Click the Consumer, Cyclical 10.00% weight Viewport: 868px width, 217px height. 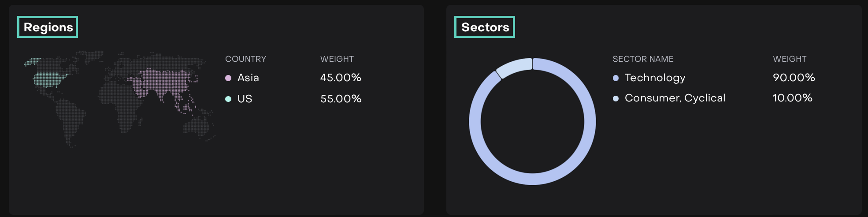792,98
